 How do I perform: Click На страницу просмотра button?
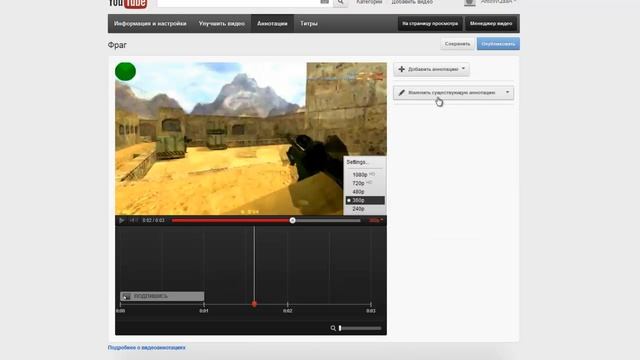coord(430,24)
